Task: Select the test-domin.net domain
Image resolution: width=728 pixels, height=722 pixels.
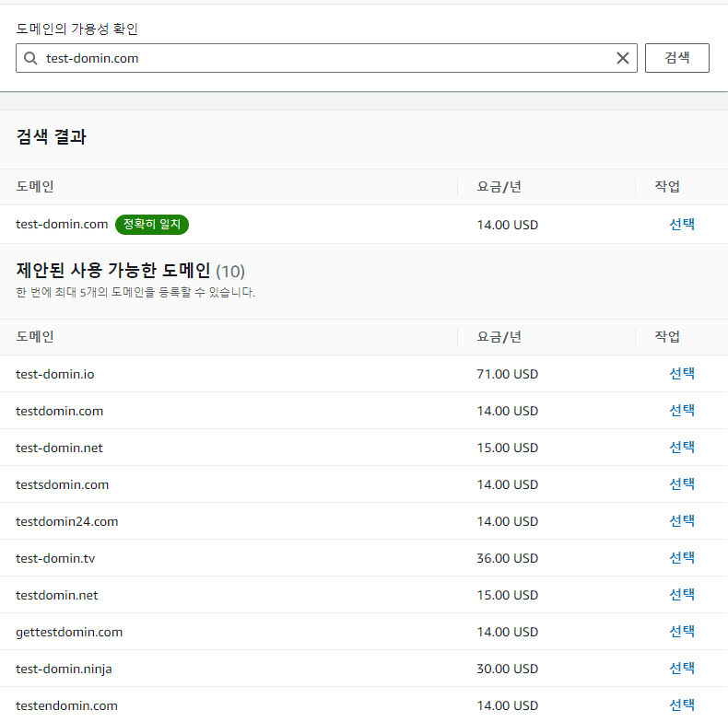Action: [x=682, y=448]
